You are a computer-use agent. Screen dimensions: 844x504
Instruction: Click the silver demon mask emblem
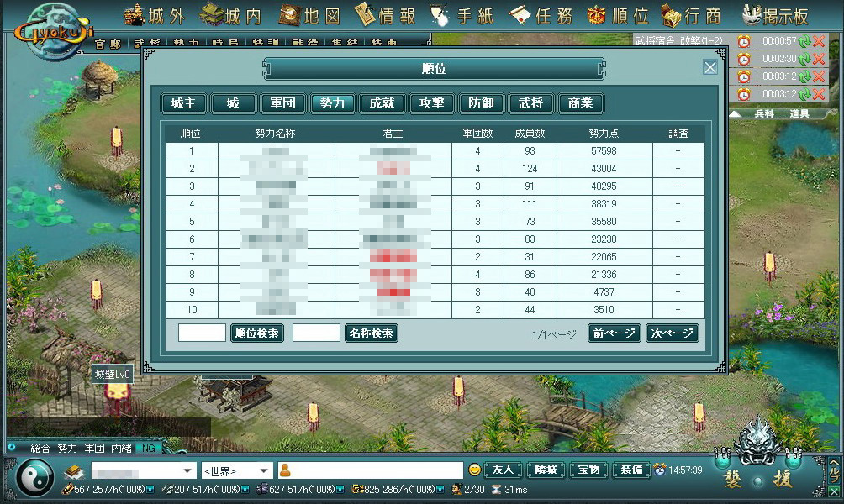click(757, 441)
